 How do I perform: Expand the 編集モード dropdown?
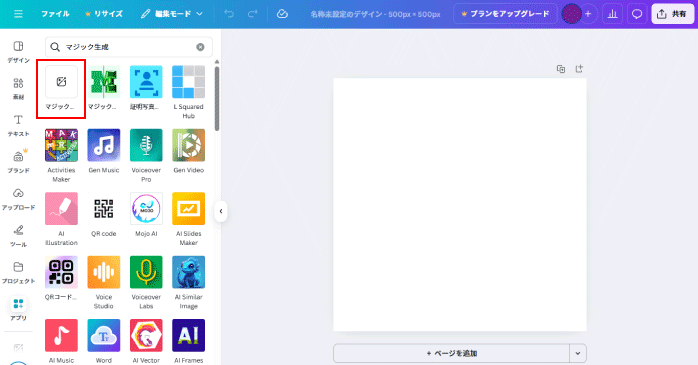click(172, 14)
